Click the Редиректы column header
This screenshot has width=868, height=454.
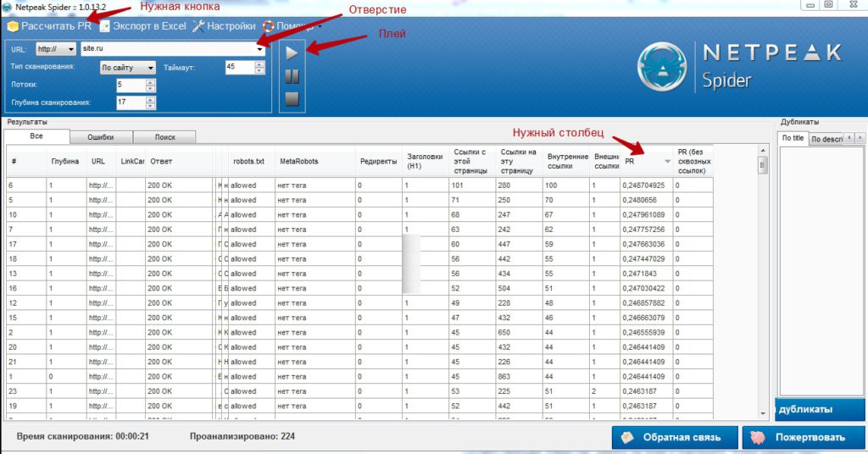(379, 162)
